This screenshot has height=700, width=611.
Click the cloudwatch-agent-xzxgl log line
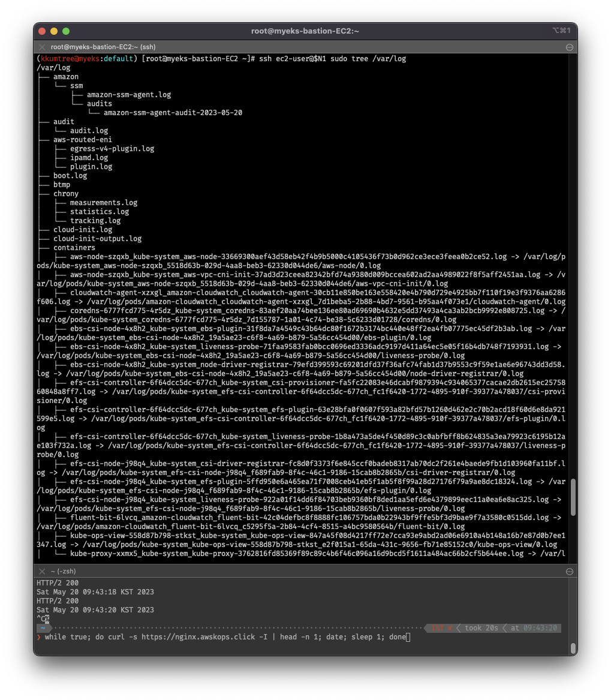click(301, 298)
